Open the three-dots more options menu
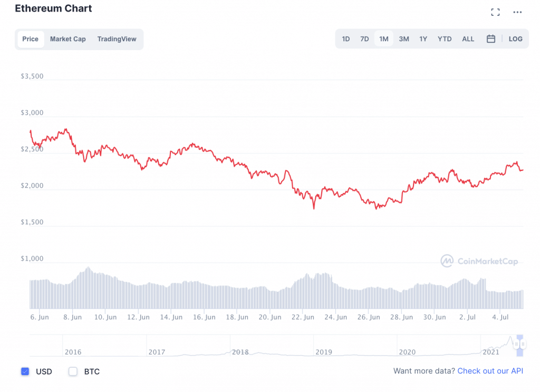The height and width of the screenshot is (392, 540). pyautogui.click(x=517, y=12)
